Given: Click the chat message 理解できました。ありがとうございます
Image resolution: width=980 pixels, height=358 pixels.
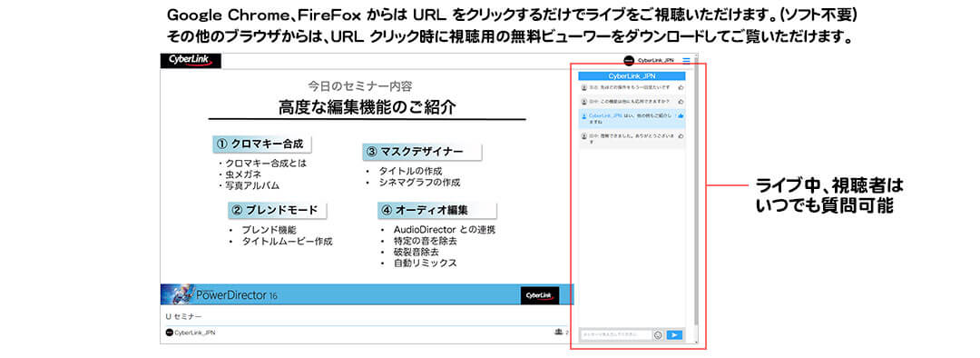Looking at the screenshot, I should [632, 138].
